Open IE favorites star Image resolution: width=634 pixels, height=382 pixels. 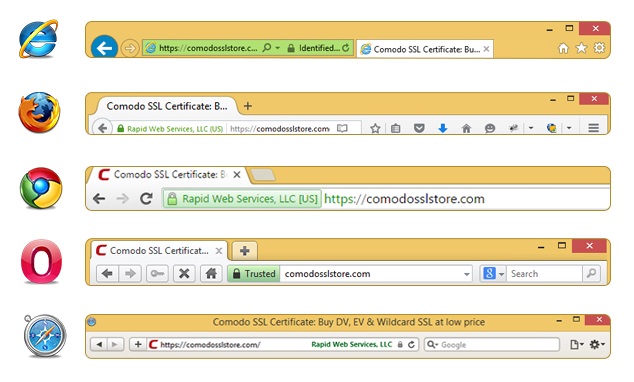click(581, 48)
